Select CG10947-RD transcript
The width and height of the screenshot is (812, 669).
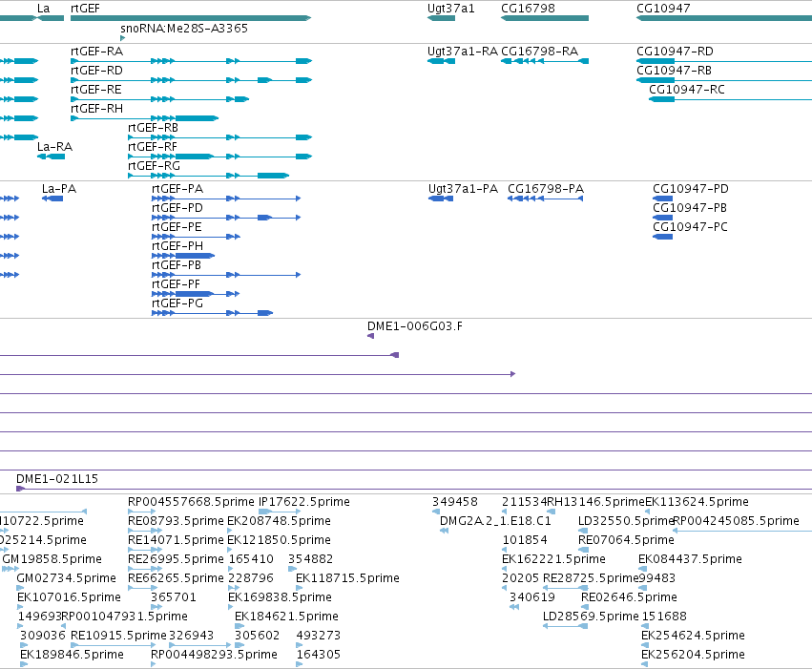(x=724, y=61)
